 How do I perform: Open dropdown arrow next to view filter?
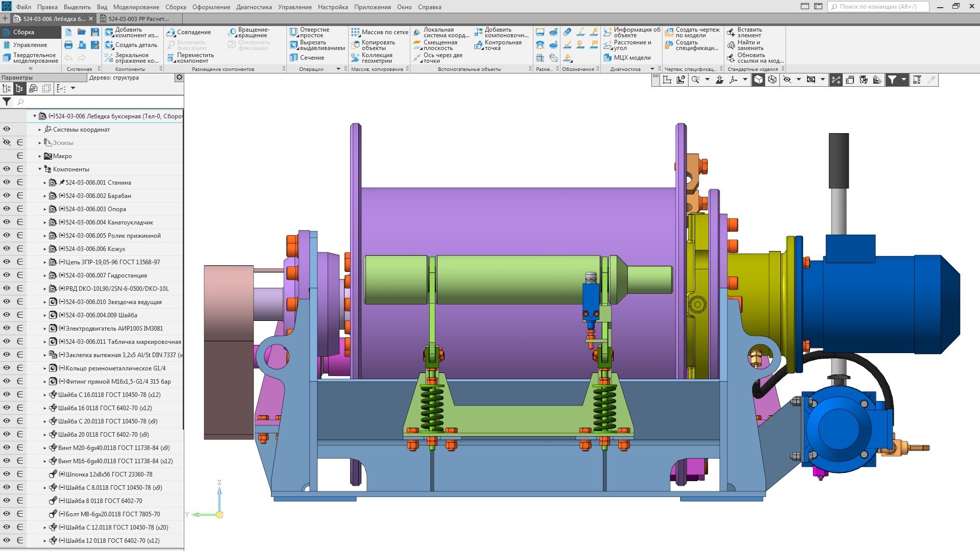click(903, 80)
